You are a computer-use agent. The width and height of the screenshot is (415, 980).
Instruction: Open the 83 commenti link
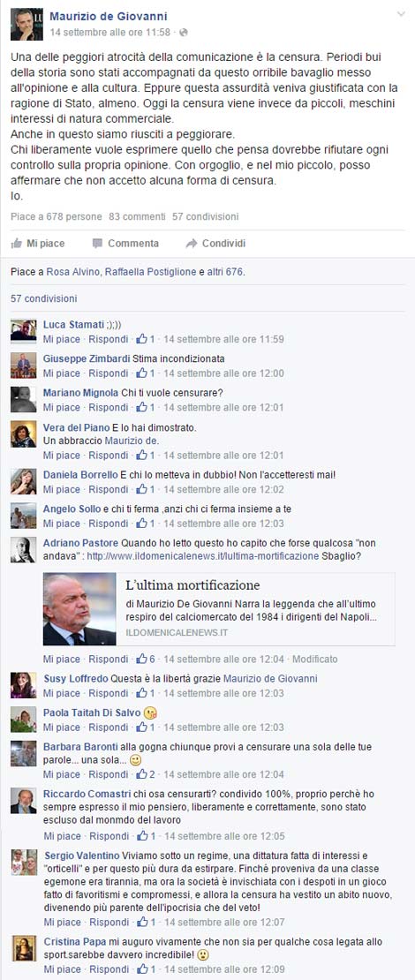pos(137,217)
